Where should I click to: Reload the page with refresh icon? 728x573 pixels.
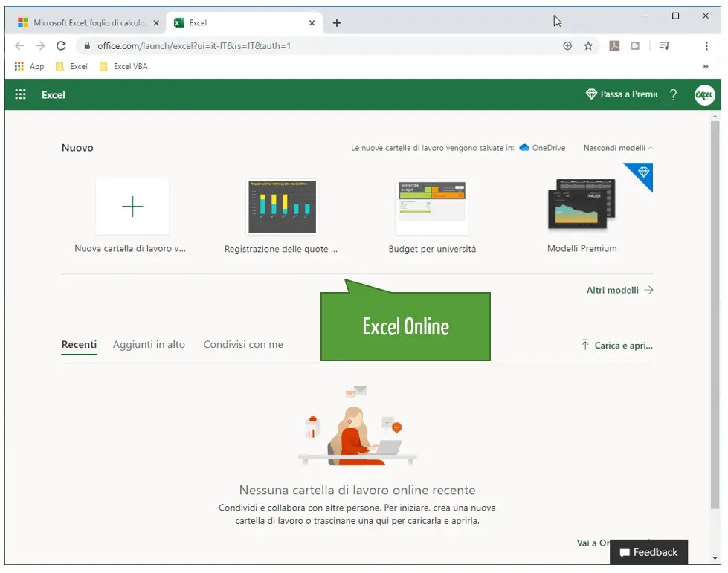pos(61,45)
